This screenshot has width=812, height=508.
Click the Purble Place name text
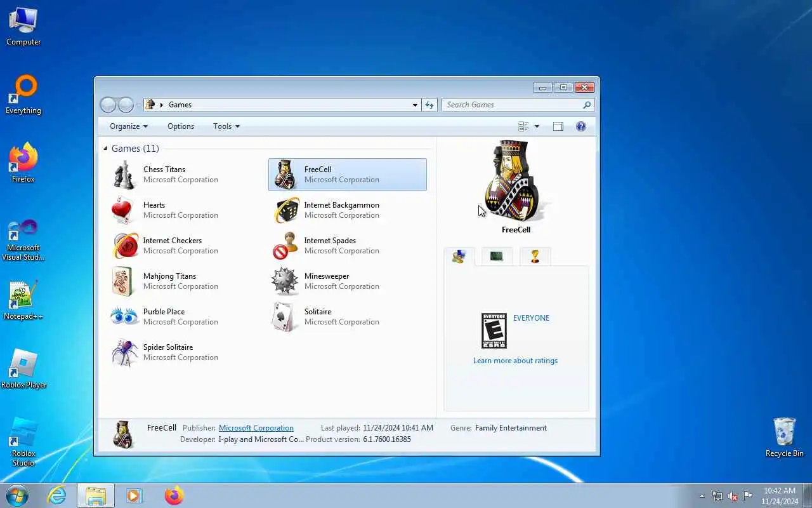(164, 312)
